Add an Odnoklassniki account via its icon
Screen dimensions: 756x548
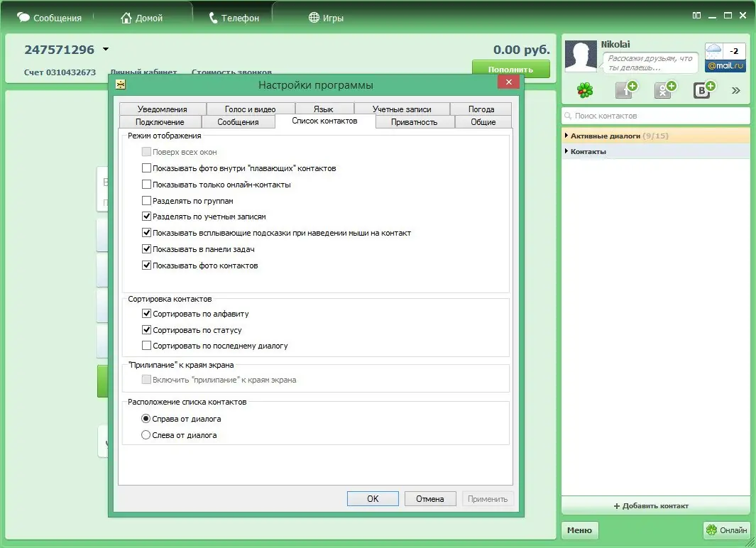pyautogui.click(x=664, y=90)
